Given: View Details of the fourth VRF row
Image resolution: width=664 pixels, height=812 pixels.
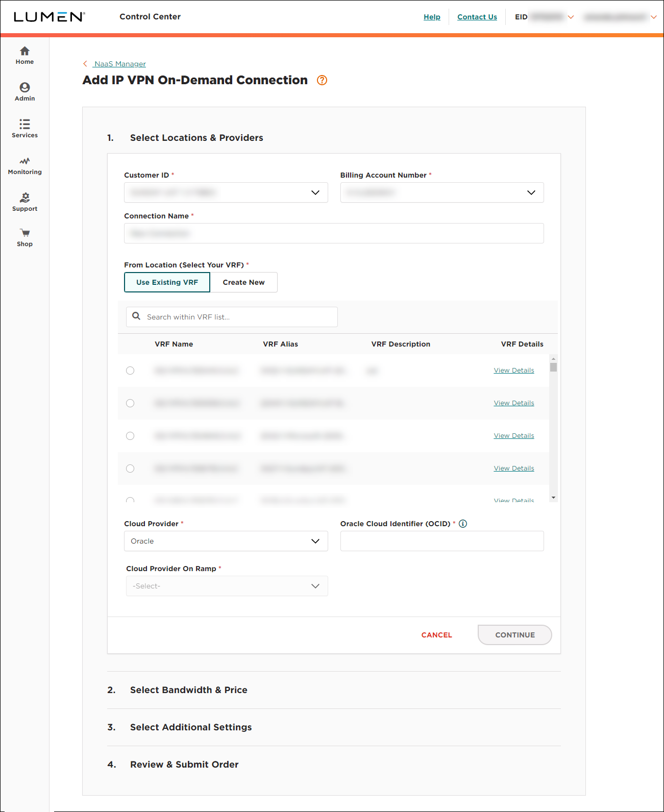Looking at the screenshot, I should (x=514, y=469).
